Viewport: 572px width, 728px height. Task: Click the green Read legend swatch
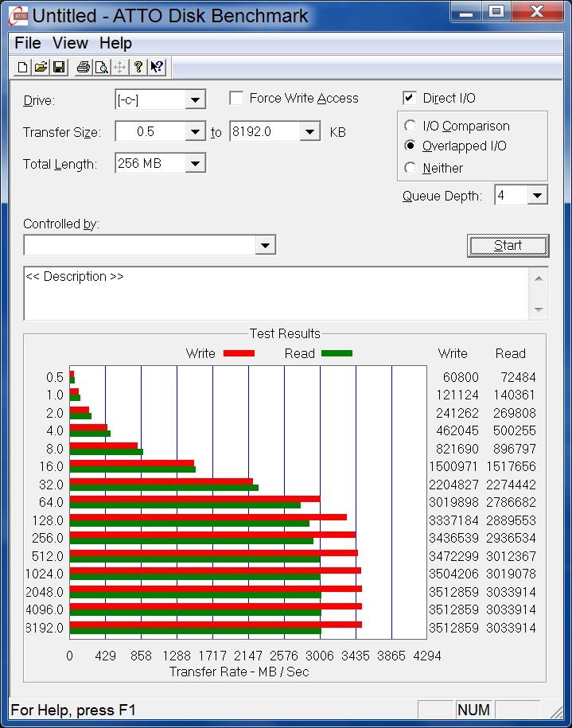point(337,353)
